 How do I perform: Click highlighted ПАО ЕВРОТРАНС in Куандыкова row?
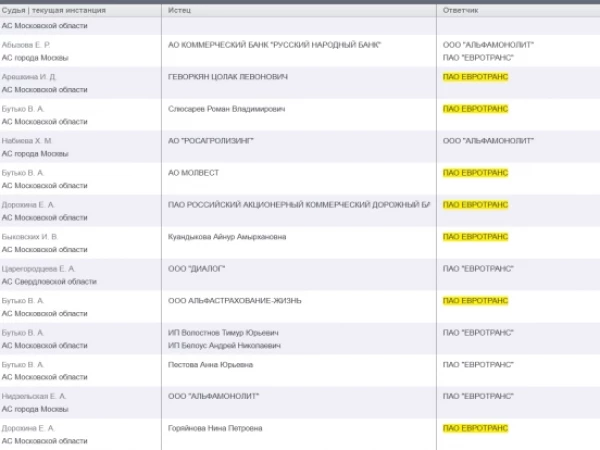[x=475, y=237]
